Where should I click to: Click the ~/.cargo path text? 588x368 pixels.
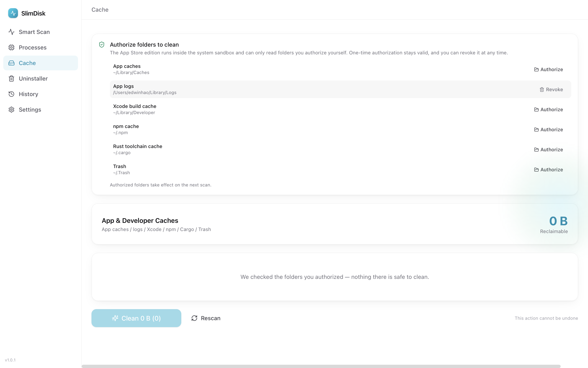pyautogui.click(x=122, y=153)
